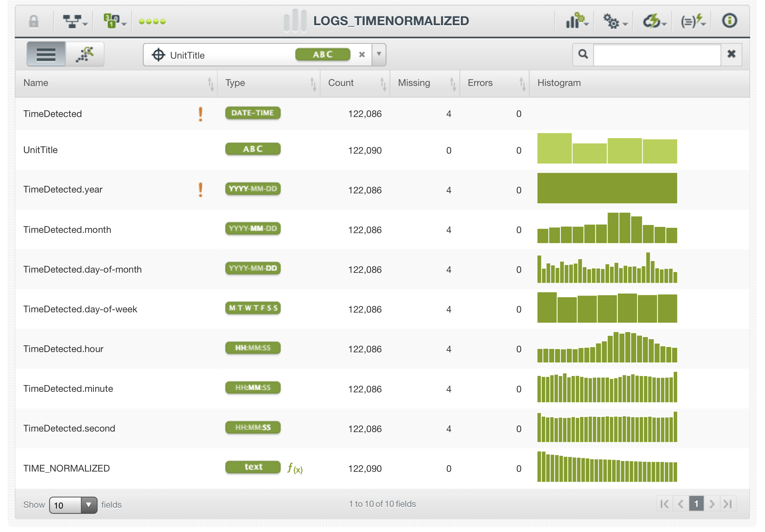The width and height of the screenshot is (765, 532).
Task: Switch to dynamic scatterplot view
Action: (85, 54)
